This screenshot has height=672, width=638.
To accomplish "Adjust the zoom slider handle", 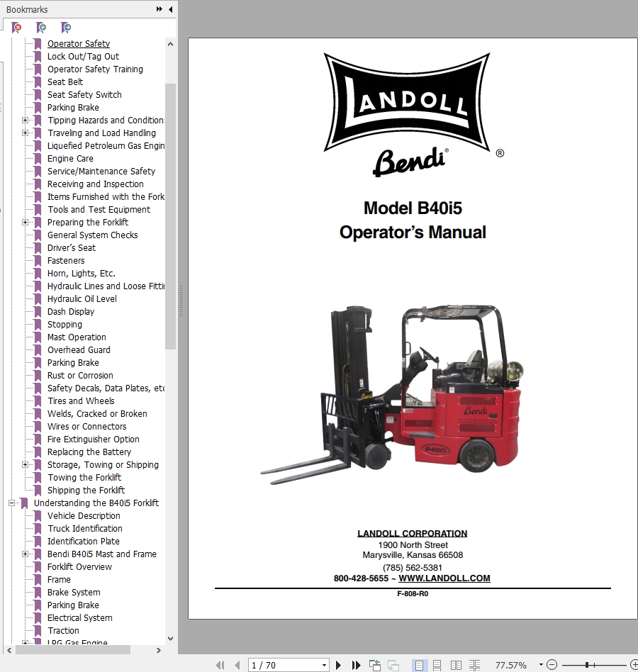I will pyautogui.click(x=586, y=665).
